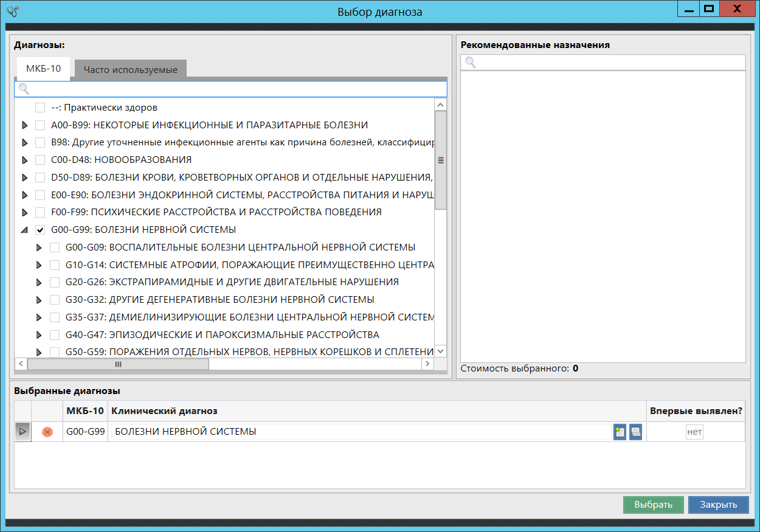
Task: Expand the A00-B99 infectious diseases node
Action: click(x=24, y=125)
